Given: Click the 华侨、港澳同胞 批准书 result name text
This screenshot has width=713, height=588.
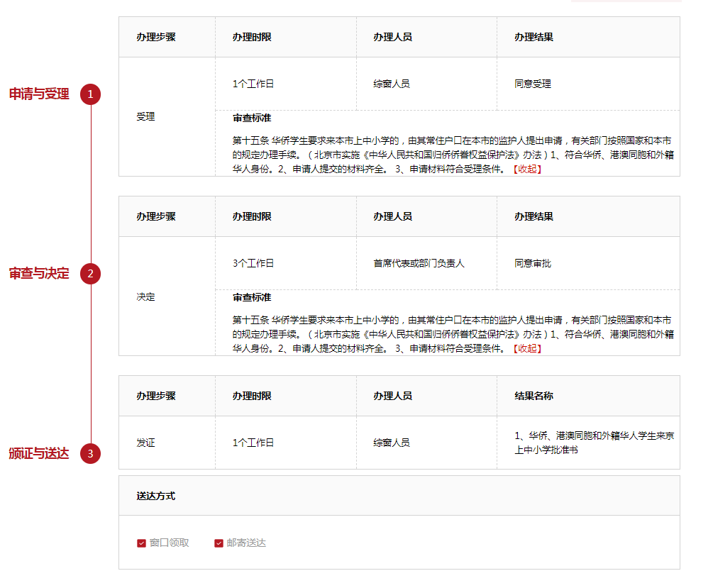Looking at the screenshot, I should click(594, 443).
